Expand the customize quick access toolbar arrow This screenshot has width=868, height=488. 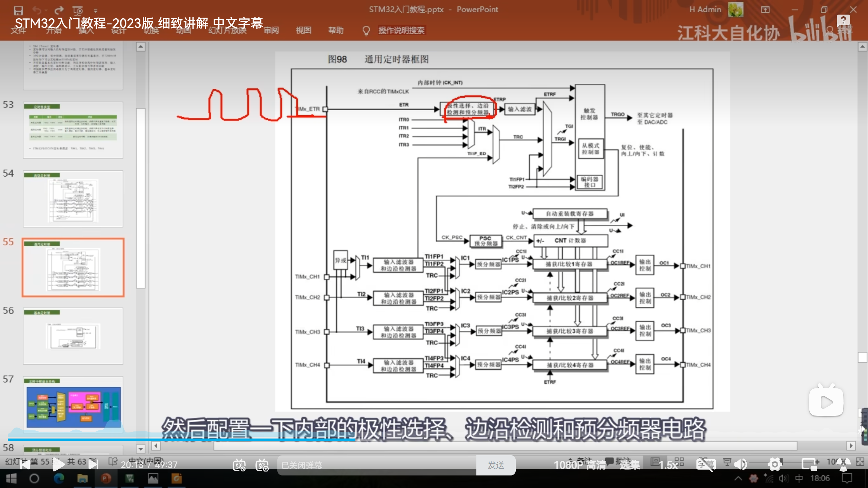[x=96, y=11]
